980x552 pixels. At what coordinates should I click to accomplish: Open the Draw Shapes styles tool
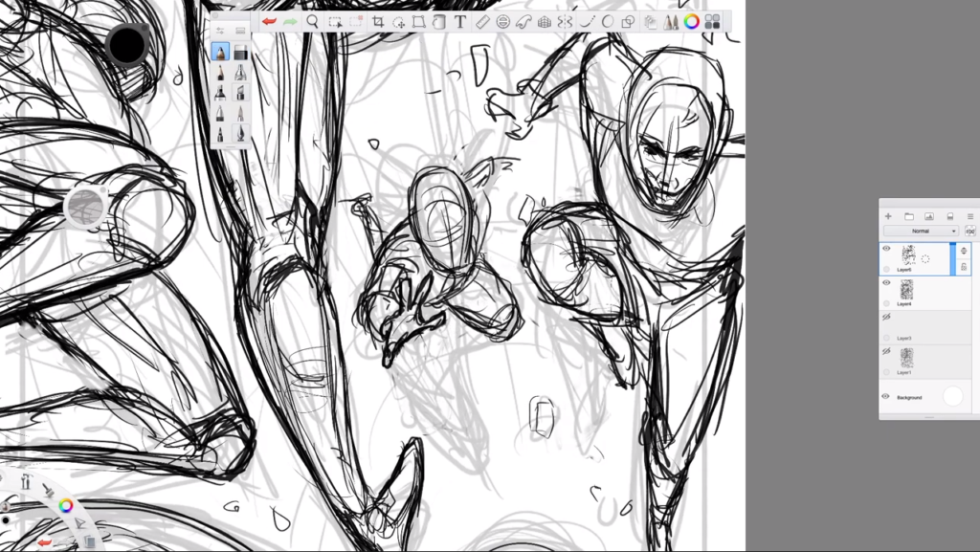[628, 22]
